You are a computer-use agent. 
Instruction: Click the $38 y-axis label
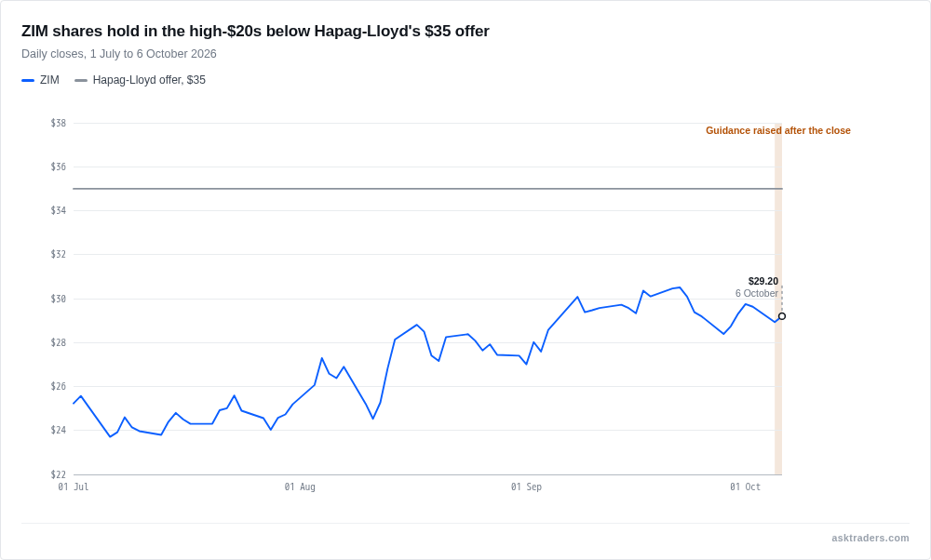click(x=58, y=124)
